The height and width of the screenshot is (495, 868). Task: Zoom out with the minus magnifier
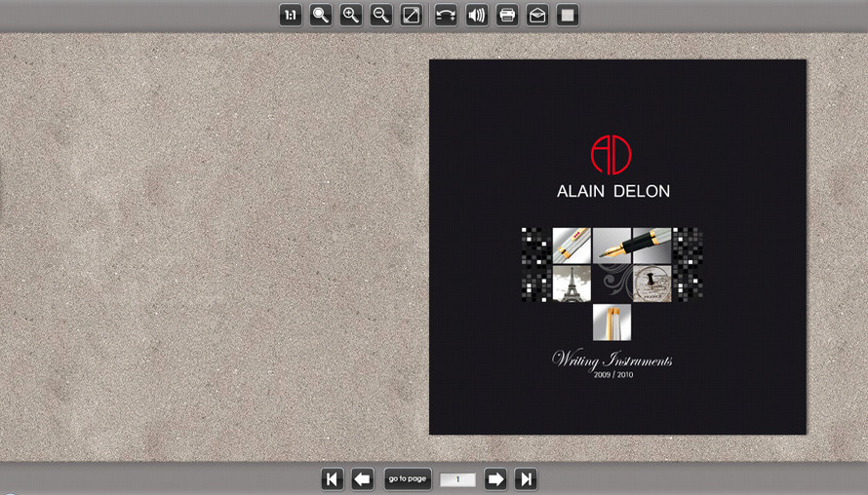381,16
